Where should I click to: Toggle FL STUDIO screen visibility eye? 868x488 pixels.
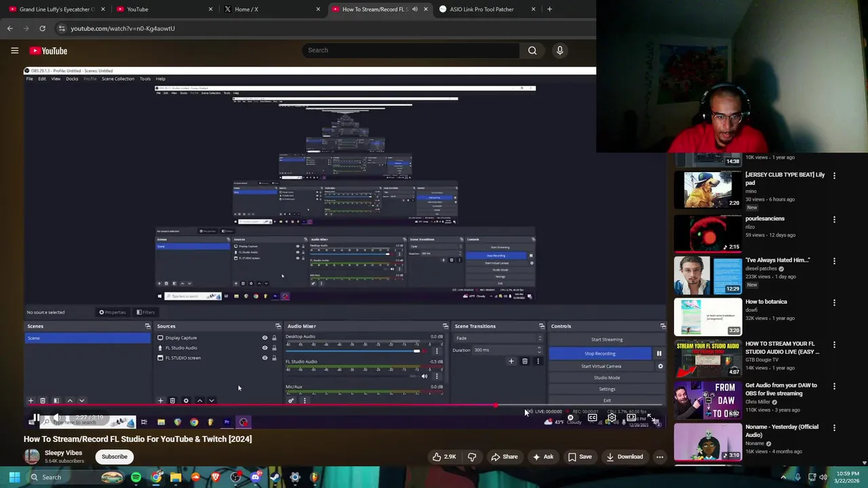(265, 358)
